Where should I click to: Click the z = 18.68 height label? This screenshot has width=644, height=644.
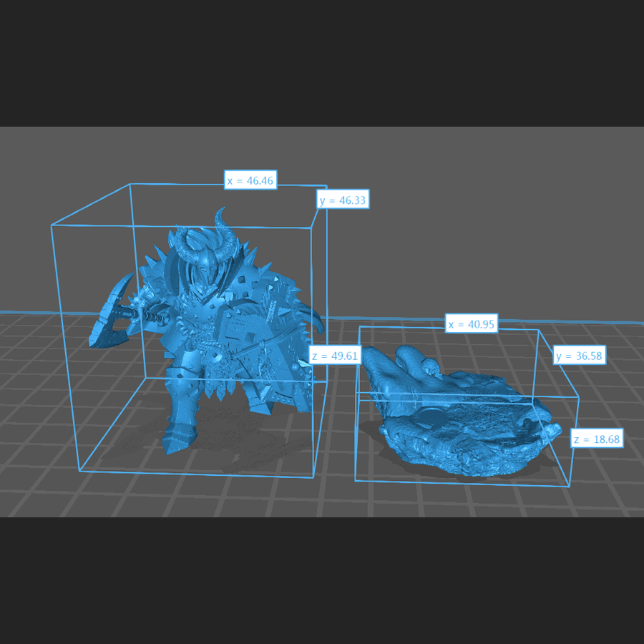tap(597, 439)
